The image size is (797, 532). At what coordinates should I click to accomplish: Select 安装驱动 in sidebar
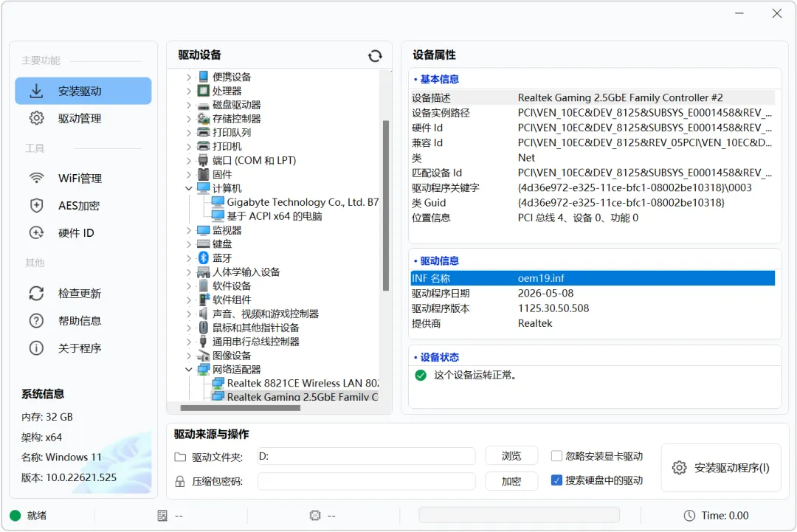click(x=83, y=91)
